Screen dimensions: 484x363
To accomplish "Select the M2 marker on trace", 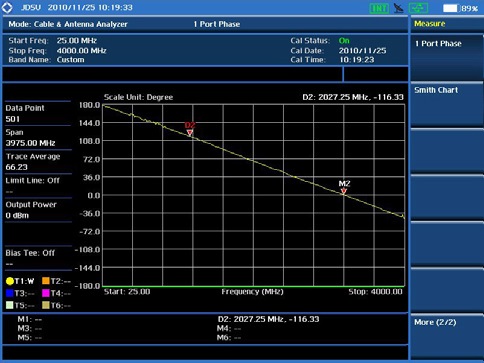I will click(x=344, y=187).
